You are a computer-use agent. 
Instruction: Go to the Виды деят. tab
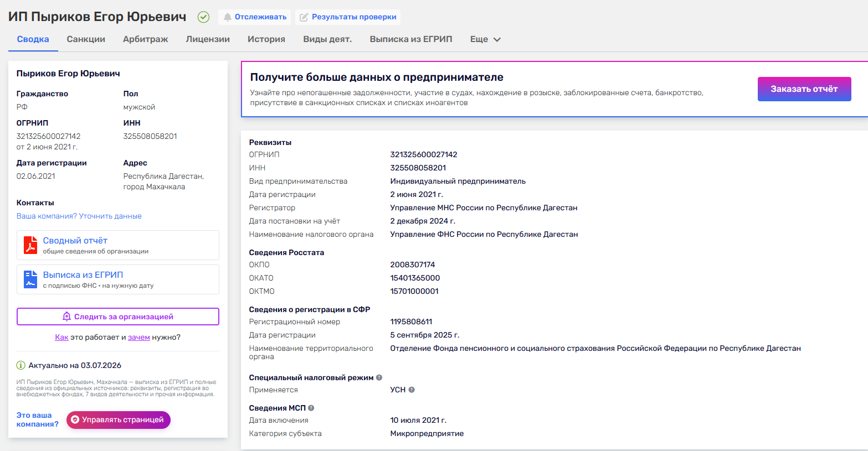(x=327, y=39)
